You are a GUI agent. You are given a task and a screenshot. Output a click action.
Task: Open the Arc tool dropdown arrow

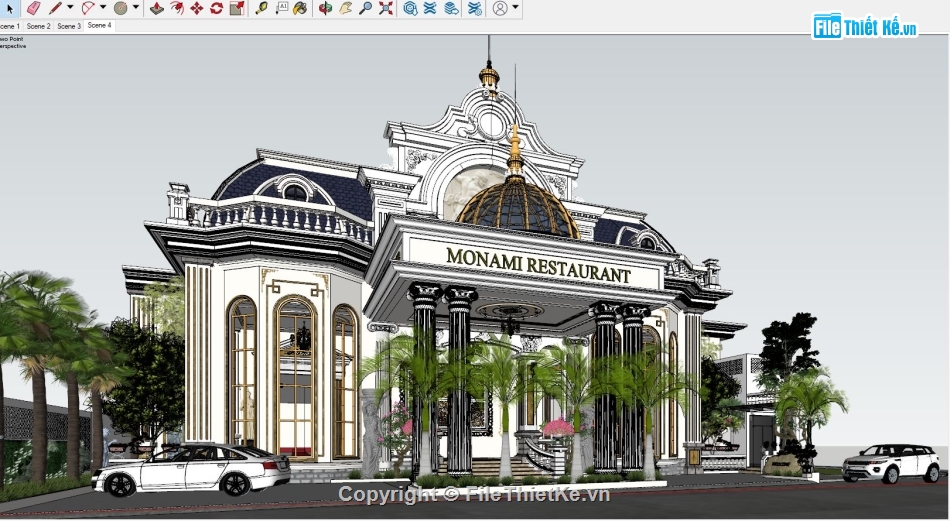pos(102,7)
